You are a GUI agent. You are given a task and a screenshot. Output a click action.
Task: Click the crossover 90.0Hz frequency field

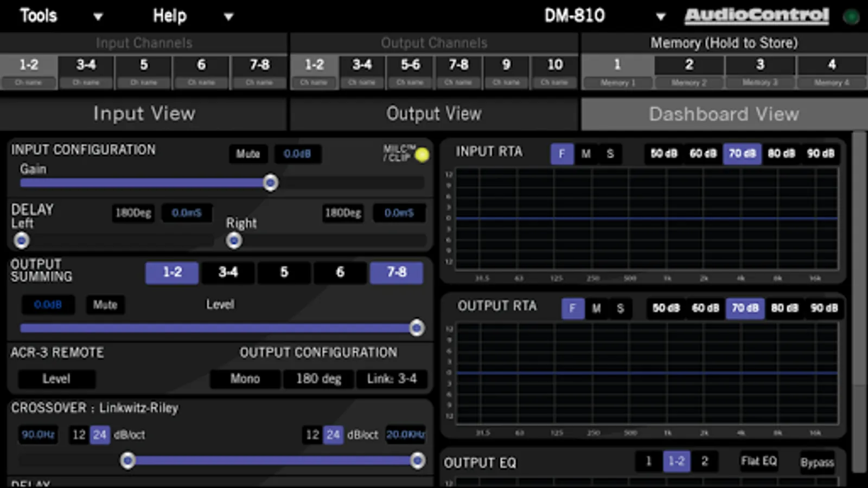coord(38,434)
